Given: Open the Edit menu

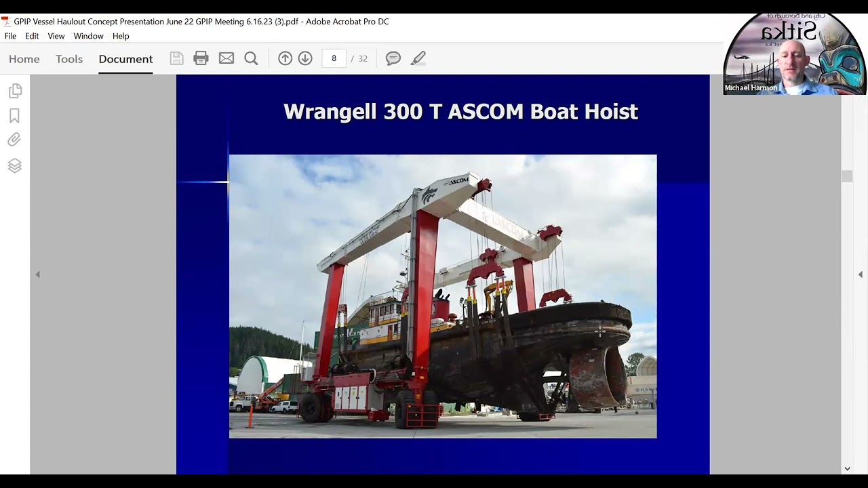Looking at the screenshot, I should [32, 36].
